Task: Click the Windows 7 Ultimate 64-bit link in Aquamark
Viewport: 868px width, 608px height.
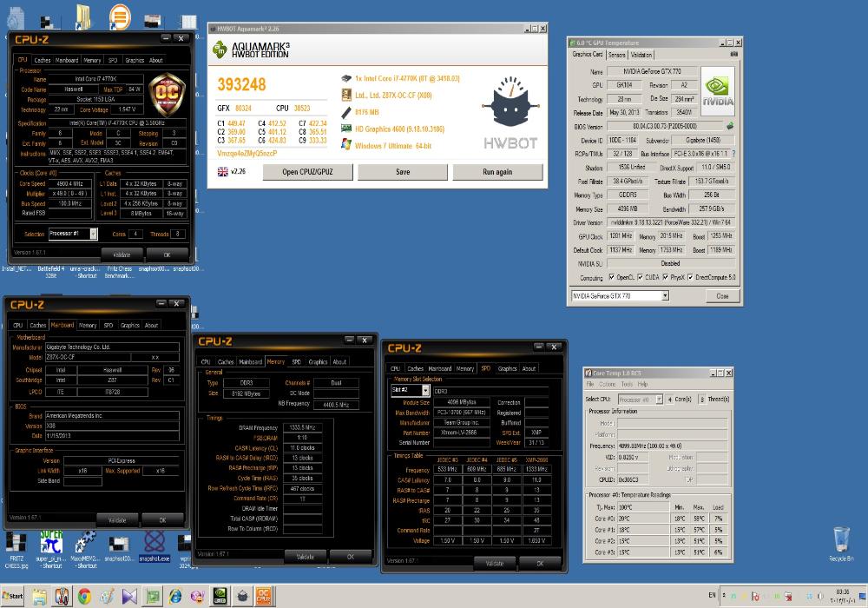Action: pyautogui.click(x=392, y=146)
